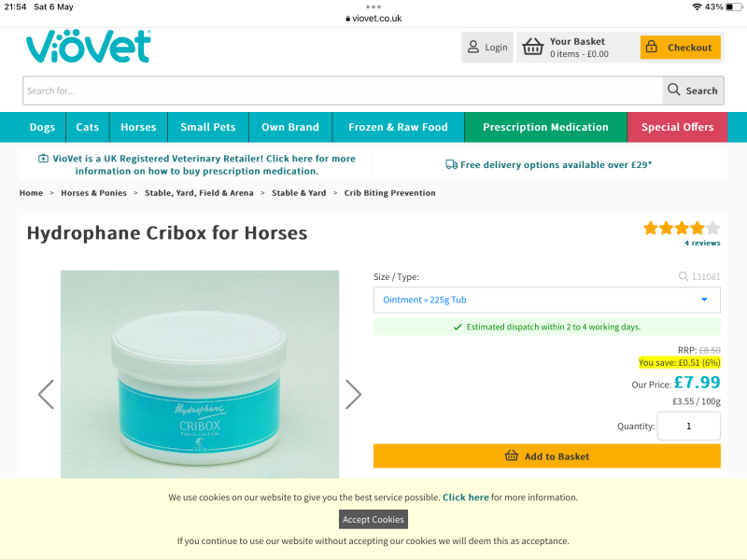Open the 4 reviews link
This screenshot has width=747, height=560.
pos(702,243)
